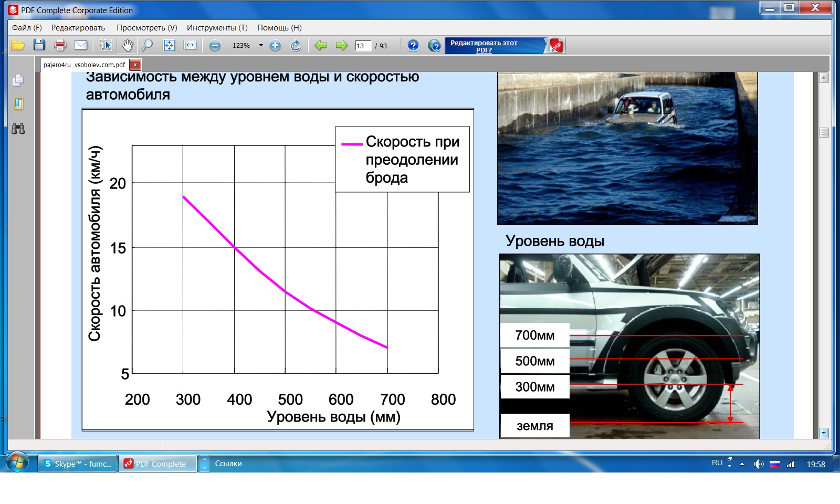Screen dimensions: 840x504
Task: Send the PDF by email envelope icon
Action: tap(80, 46)
